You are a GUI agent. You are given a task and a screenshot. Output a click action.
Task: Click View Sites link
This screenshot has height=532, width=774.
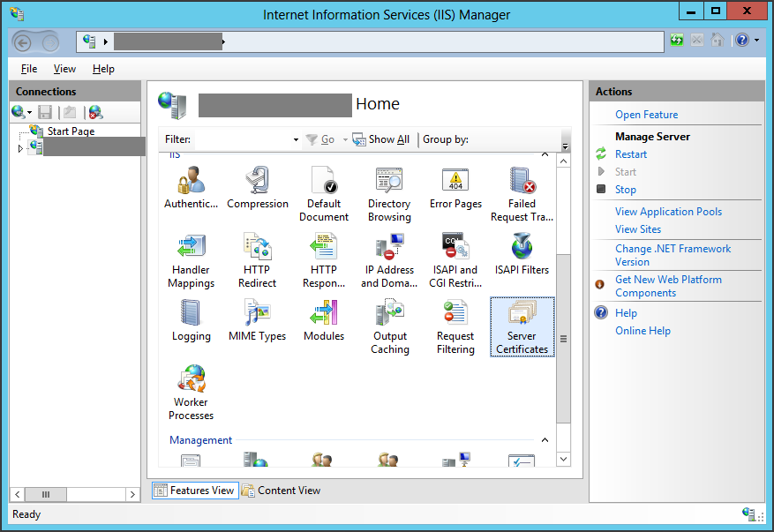click(638, 229)
